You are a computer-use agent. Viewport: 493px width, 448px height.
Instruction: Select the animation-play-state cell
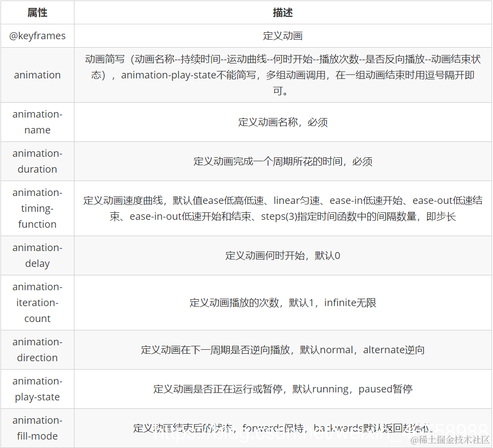pos(37,389)
